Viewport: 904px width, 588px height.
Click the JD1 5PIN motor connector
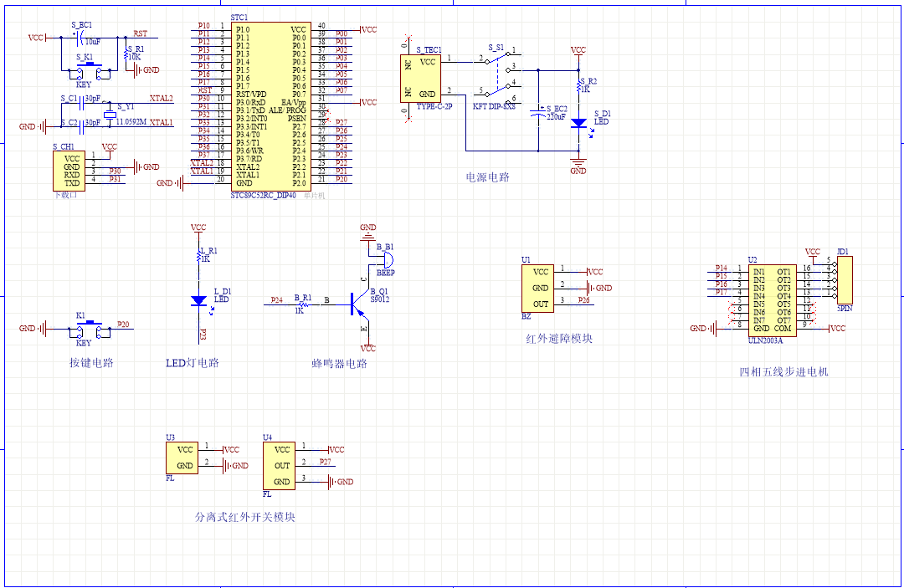pyautogui.click(x=844, y=281)
